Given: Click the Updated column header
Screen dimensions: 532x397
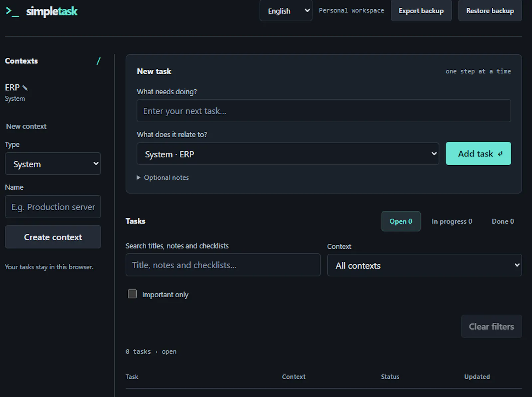Looking at the screenshot, I should [477, 377].
